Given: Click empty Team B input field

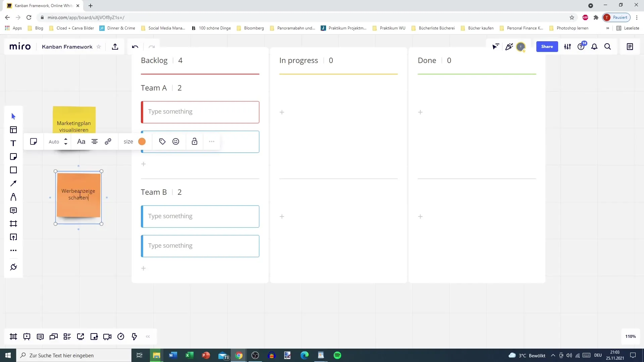Looking at the screenshot, I should coord(200,217).
